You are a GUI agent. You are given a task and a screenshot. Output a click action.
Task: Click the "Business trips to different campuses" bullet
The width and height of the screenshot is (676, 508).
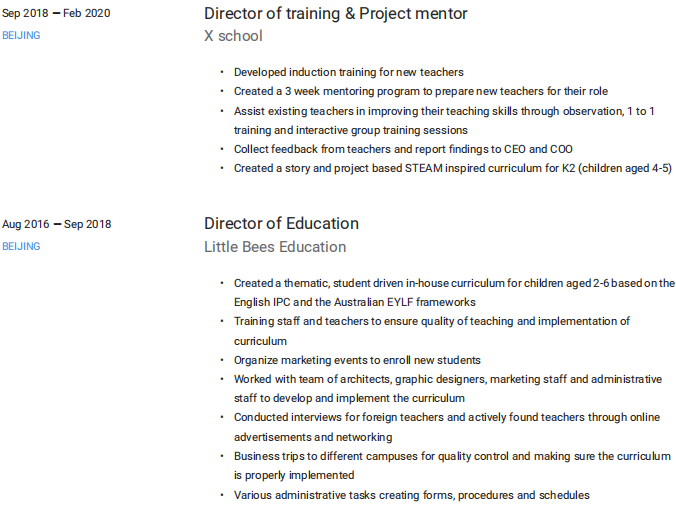pyautogui.click(x=452, y=456)
